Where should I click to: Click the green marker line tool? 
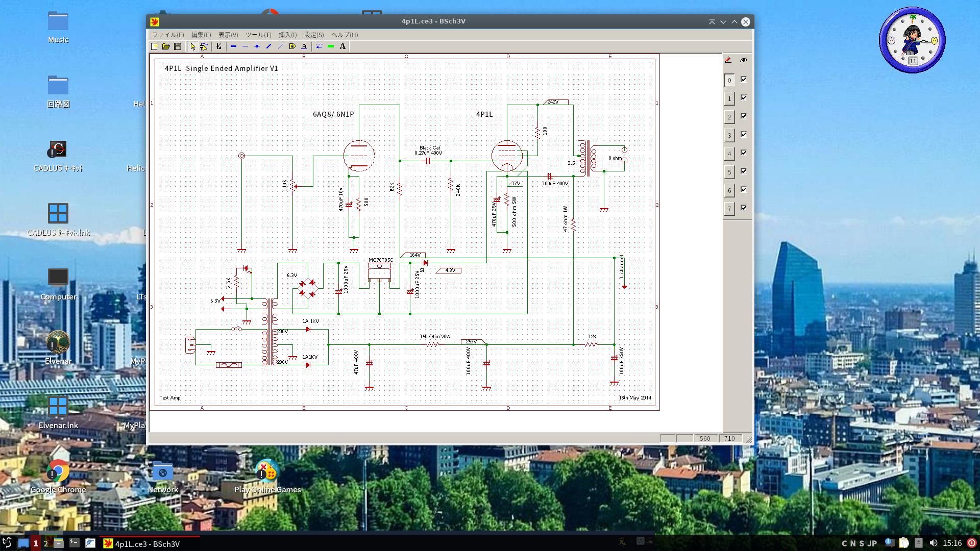point(331,46)
